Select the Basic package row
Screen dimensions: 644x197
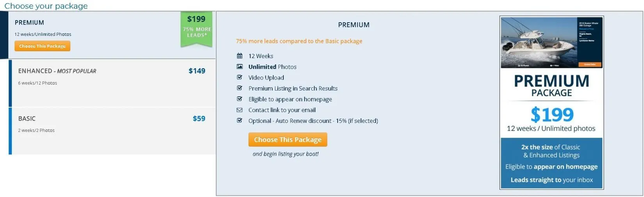[x=112, y=131]
